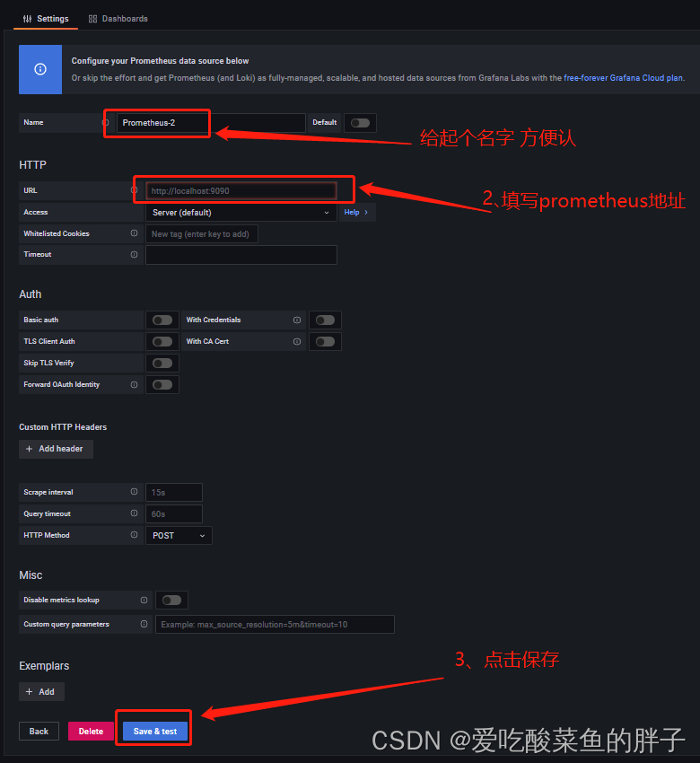This screenshot has height=763, width=700.
Task: Expand the Help section next to Access
Action: pyautogui.click(x=356, y=212)
